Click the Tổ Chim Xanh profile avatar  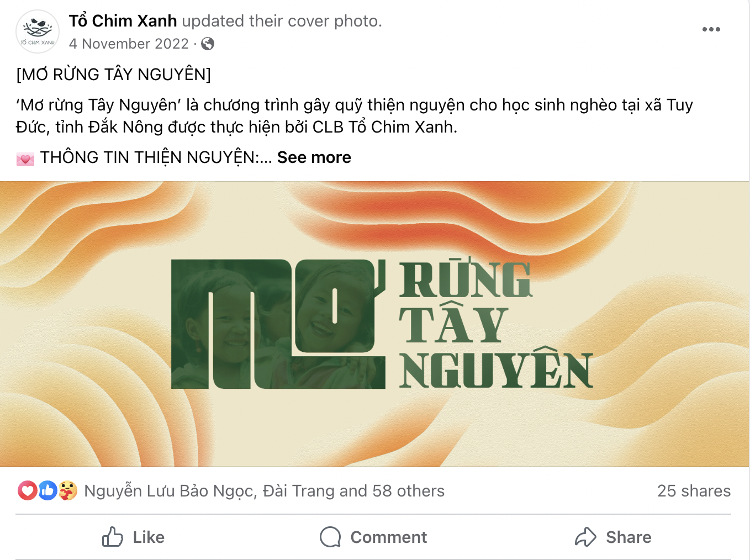pos(38,31)
